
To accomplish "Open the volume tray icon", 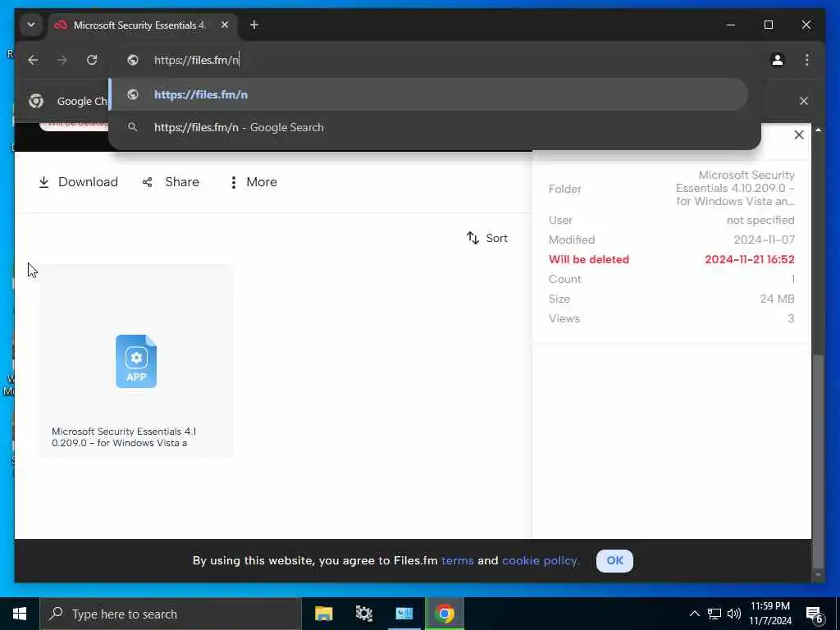I will (x=734, y=614).
